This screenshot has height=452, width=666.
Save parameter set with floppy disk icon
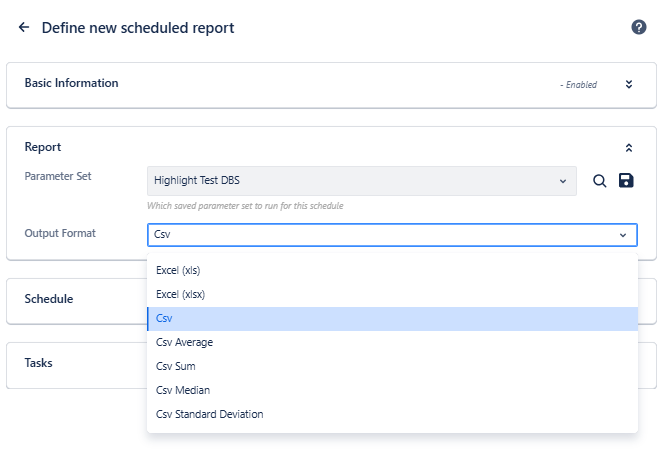tap(627, 181)
